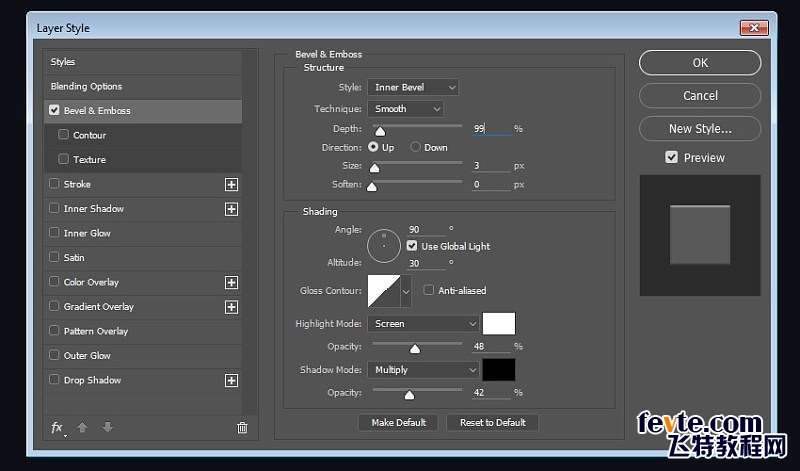Add another Color Overlay with plus icon
Screen dimensions: 800x471
[231, 282]
